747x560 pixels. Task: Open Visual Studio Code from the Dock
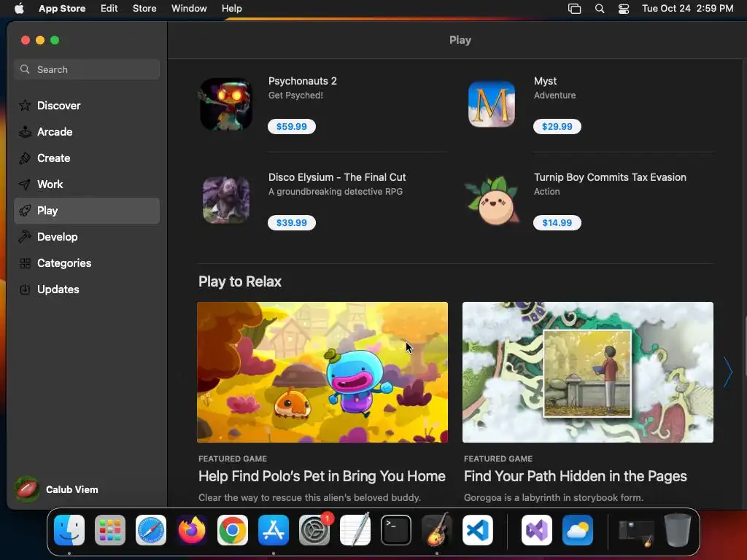[478, 530]
